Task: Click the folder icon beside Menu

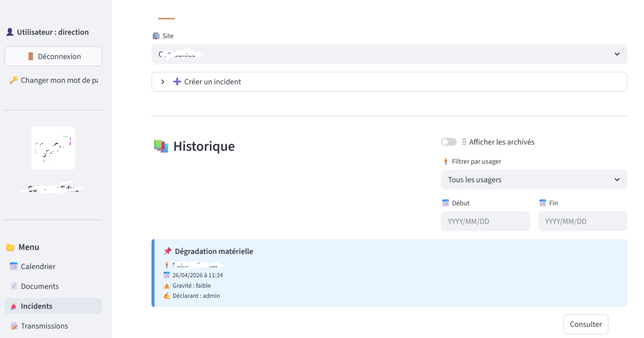Action: (11, 247)
